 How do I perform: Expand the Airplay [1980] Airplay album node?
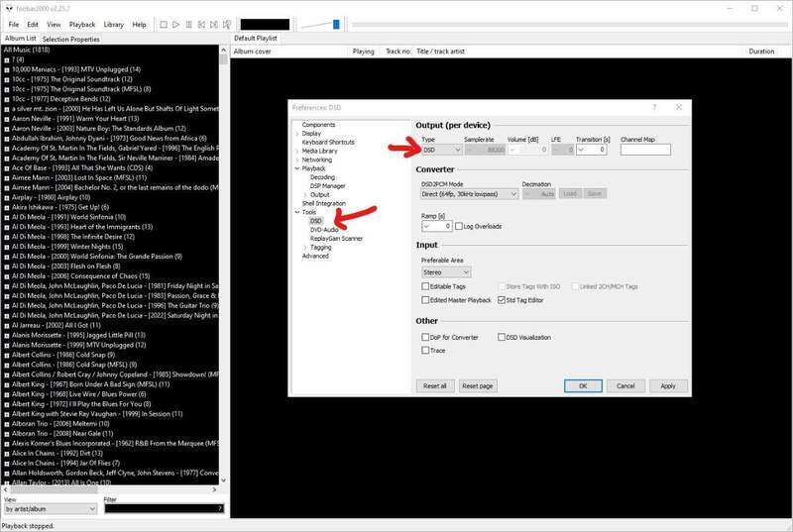coord(7,197)
